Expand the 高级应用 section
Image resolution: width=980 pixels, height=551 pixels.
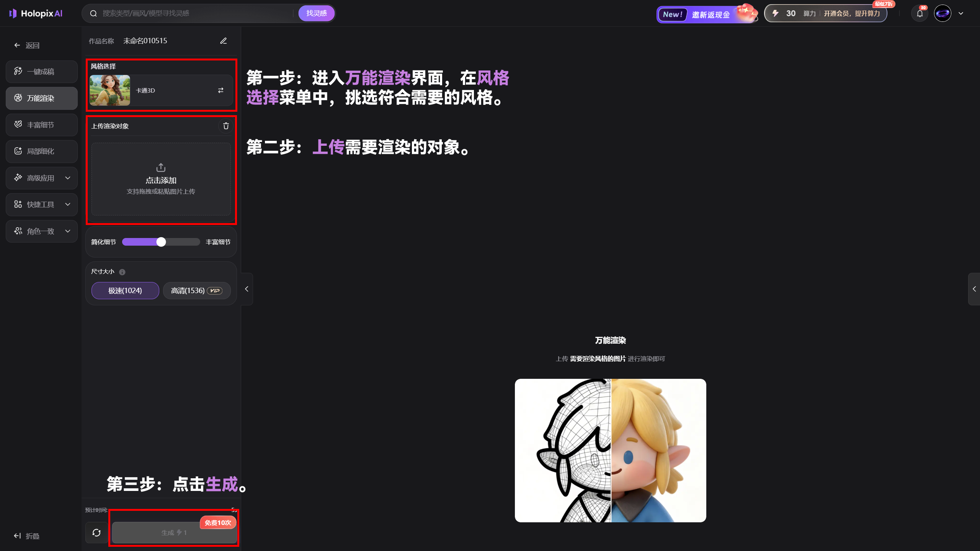[41, 178]
